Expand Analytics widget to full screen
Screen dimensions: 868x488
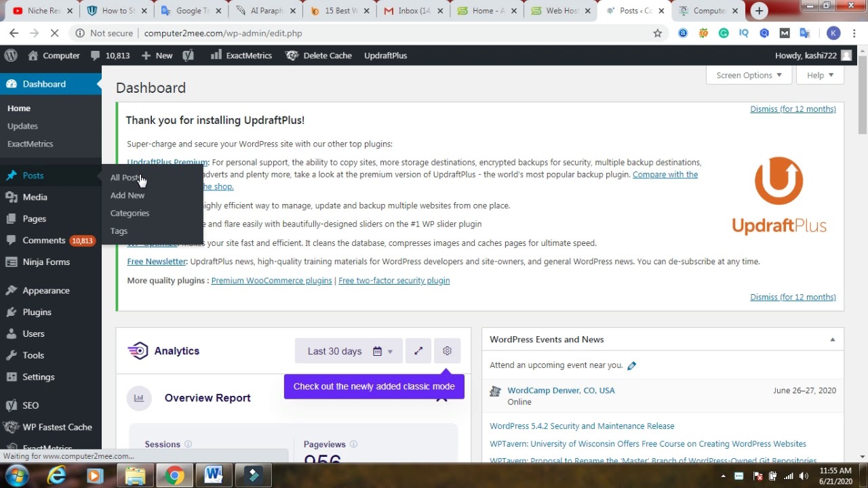click(x=418, y=351)
